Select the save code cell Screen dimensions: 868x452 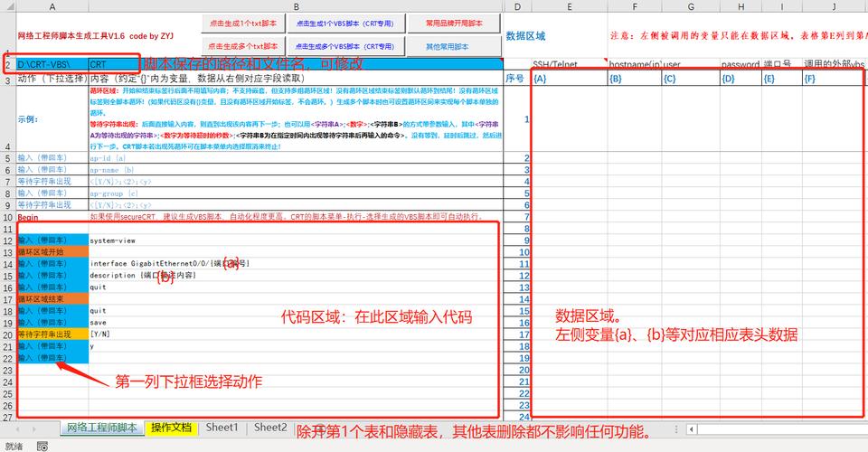(296, 323)
